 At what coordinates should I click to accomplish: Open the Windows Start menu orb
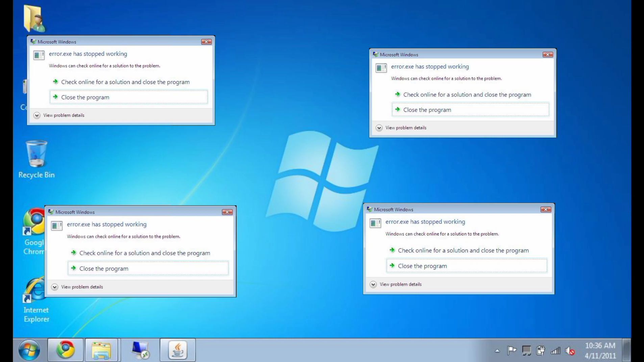tap(29, 350)
